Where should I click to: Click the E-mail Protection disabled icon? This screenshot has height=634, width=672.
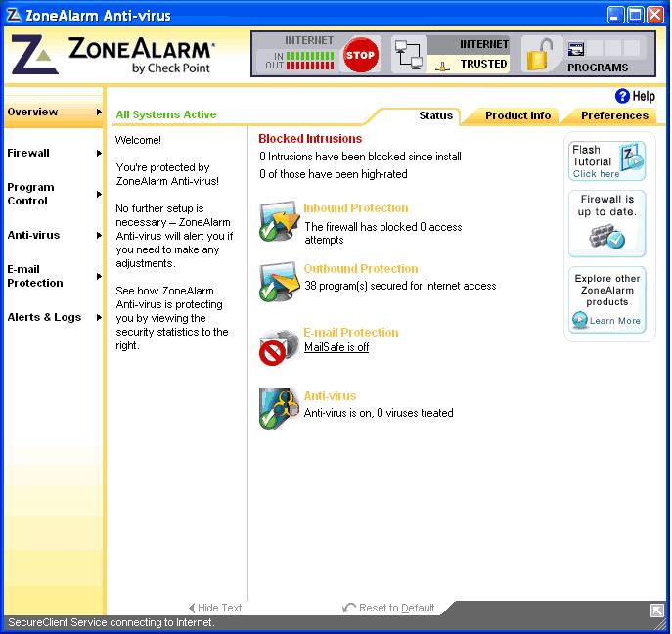(x=279, y=347)
